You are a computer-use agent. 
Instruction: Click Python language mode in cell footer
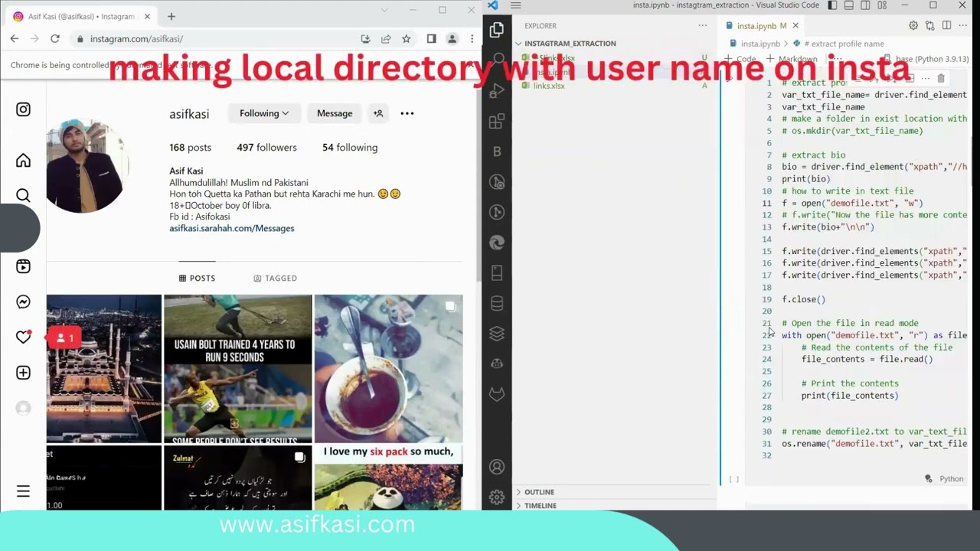pyautogui.click(x=951, y=479)
